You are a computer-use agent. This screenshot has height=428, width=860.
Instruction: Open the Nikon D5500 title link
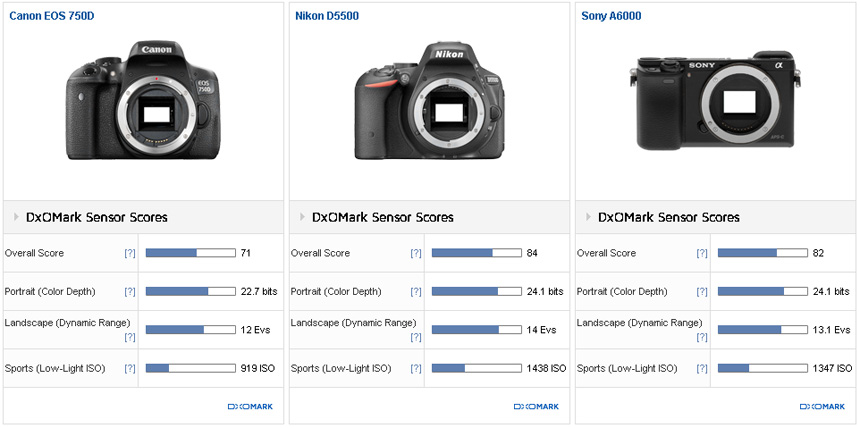(x=327, y=16)
